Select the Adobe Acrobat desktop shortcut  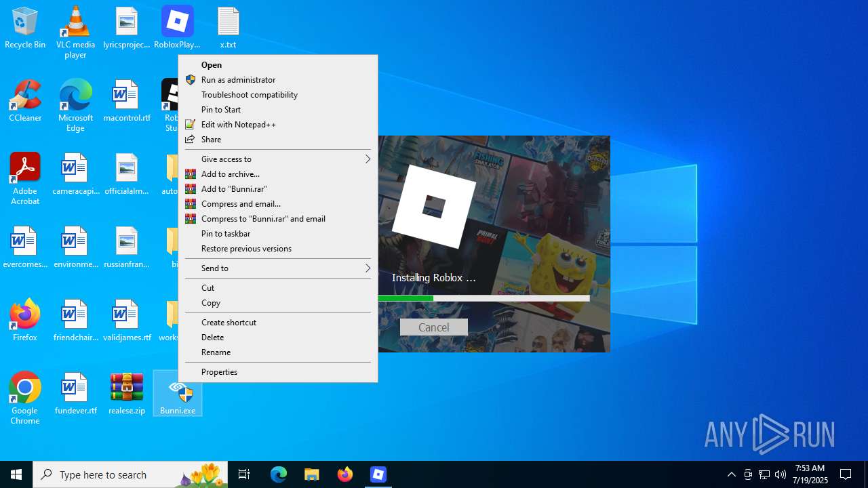(x=25, y=178)
